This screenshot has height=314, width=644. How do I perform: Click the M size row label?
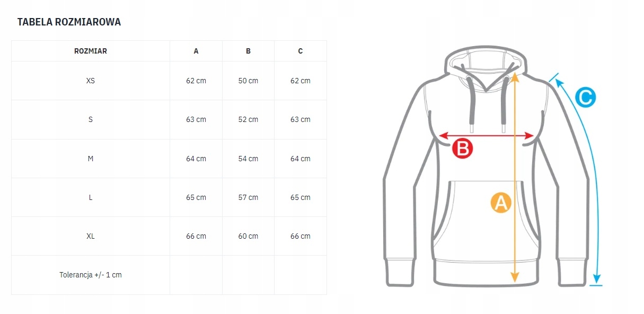[91, 159]
